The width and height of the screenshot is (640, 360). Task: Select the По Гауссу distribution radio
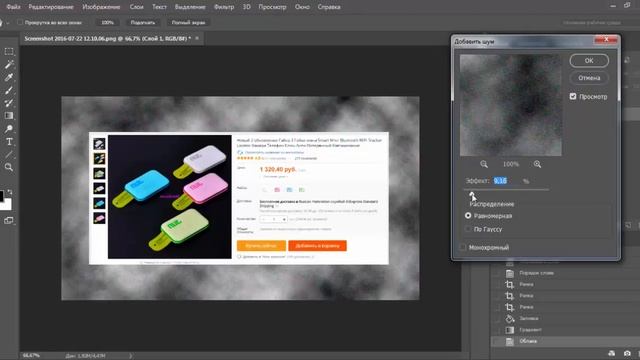coord(468,229)
